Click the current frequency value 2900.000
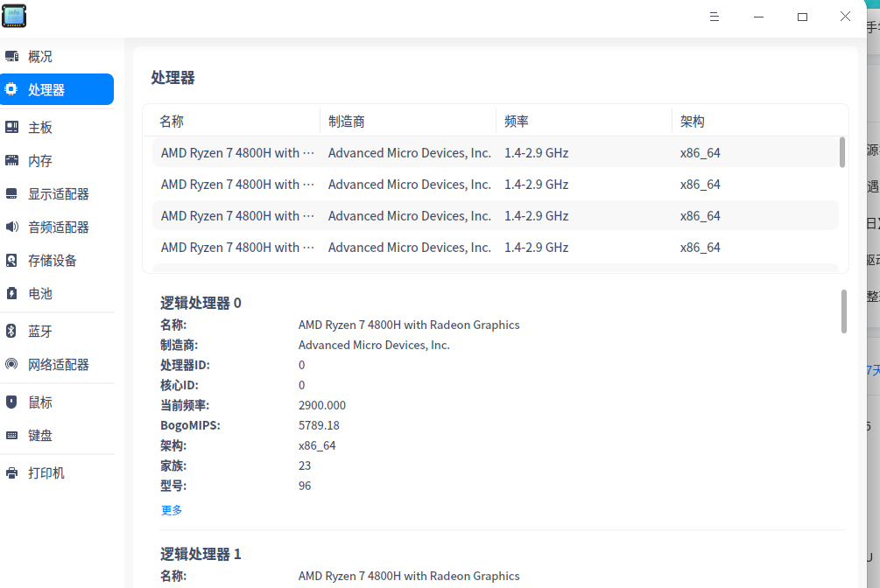 pyautogui.click(x=322, y=405)
